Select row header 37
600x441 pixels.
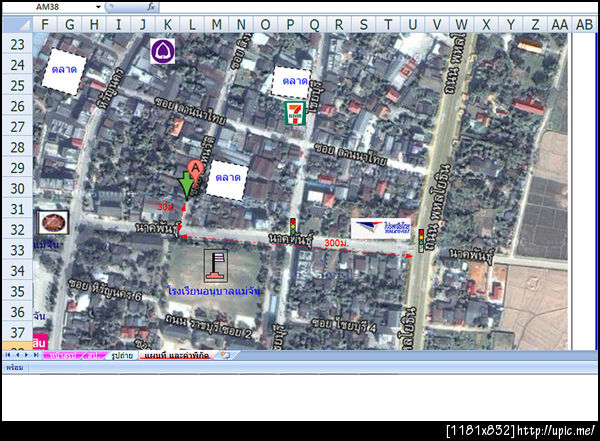coord(18,333)
